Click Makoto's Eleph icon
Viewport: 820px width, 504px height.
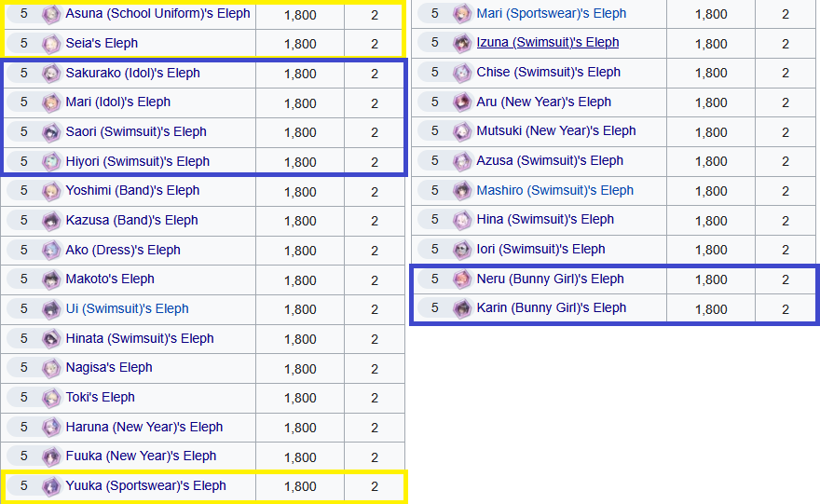click(x=51, y=279)
